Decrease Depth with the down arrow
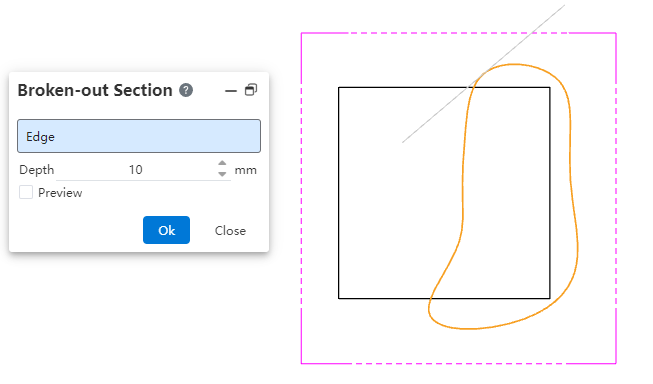This screenshot has height=384, width=653. pos(222,174)
